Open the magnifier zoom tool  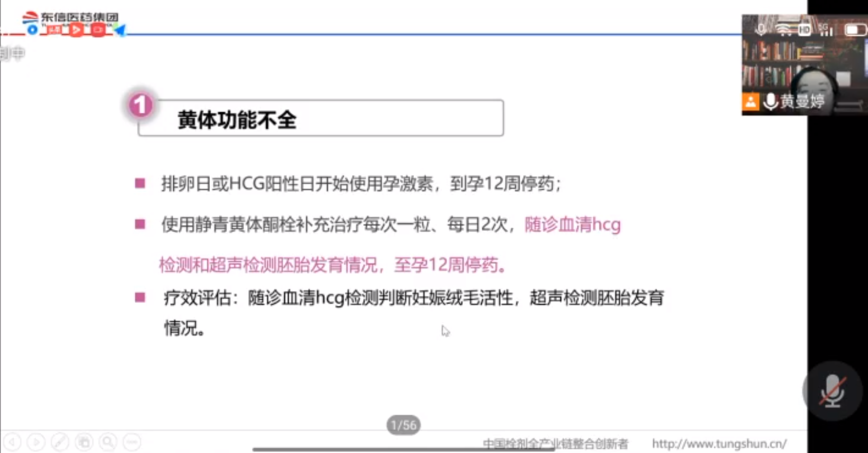coord(108,443)
